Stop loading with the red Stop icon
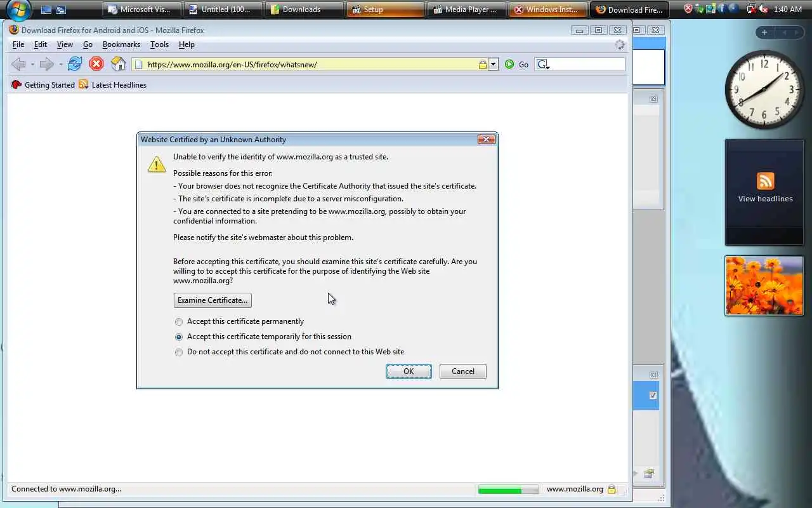This screenshot has width=812, height=508. point(96,63)
